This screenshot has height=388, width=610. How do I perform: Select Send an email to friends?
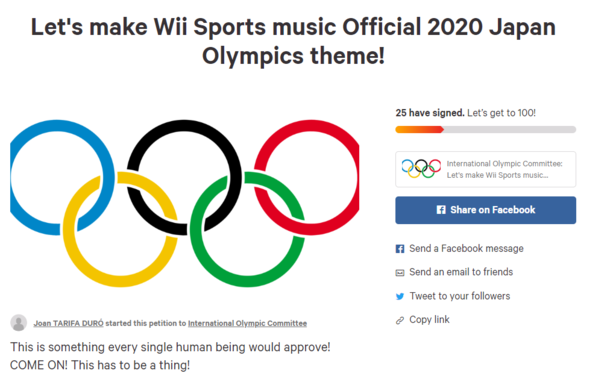[x=461, y=272]
